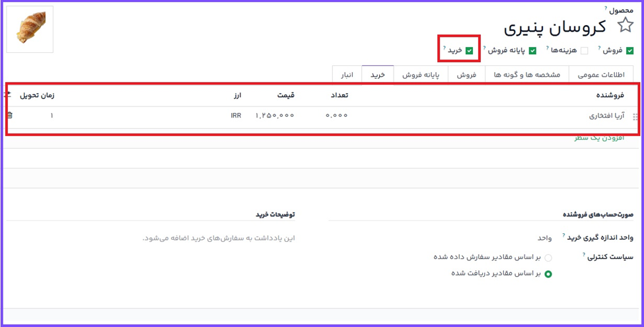This screenshot has width=644, height=327.
Task: Enable the هزینه‌ها checkbox
Action: pyautogui.click(x=584, y=51)
